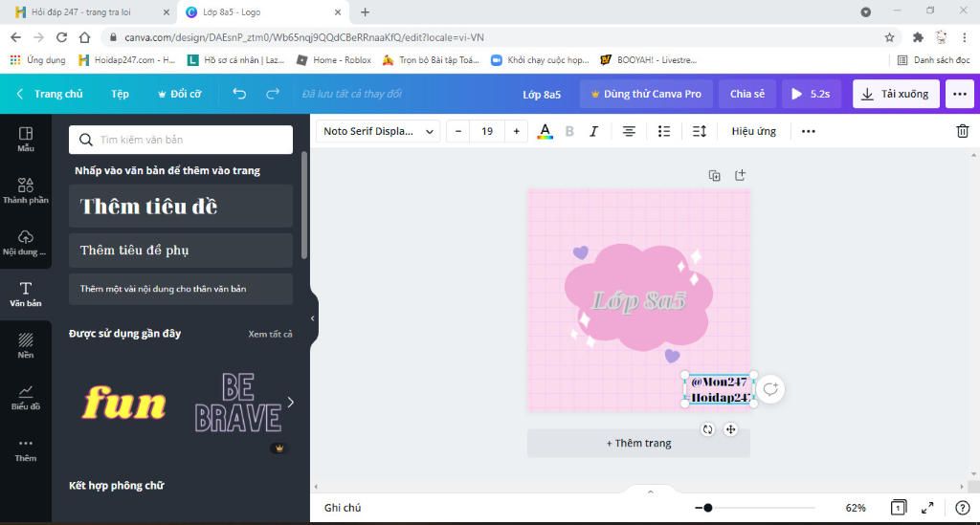Collapse the left side panel arrow
Image resolution: width=980 pixels, height=525 pixels.
point(313,318)
